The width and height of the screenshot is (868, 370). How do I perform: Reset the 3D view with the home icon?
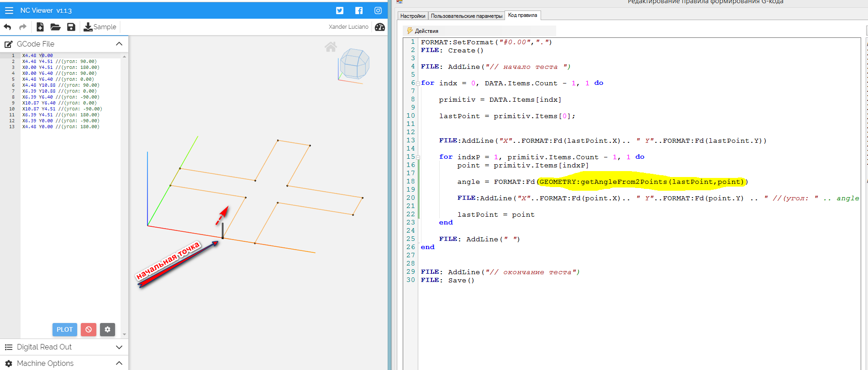331,47
